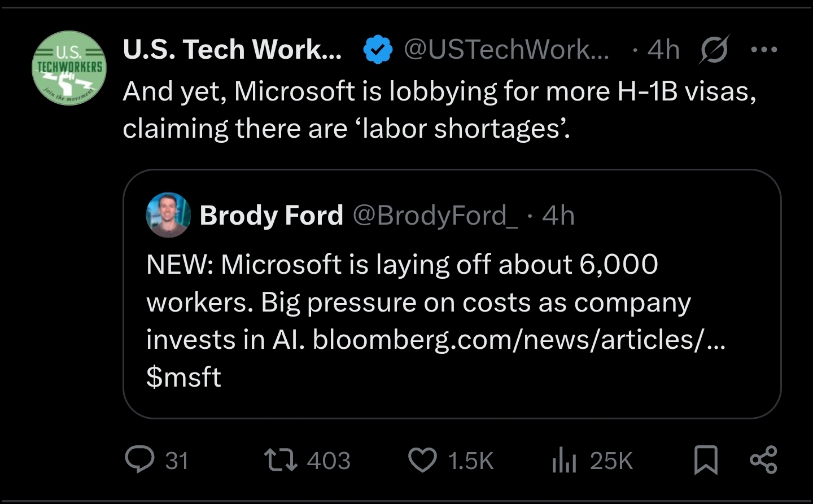813x504 pixels.
Task: Click the $msft cashtag
Action: click(x=183, y=377)
